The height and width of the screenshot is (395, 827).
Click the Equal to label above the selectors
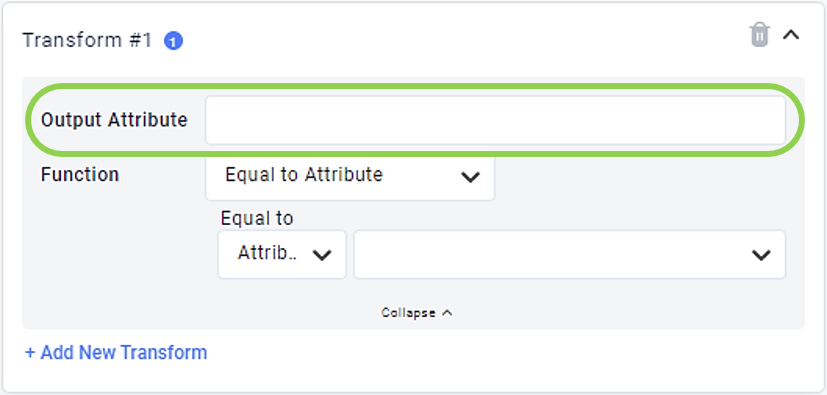[257, 218]
